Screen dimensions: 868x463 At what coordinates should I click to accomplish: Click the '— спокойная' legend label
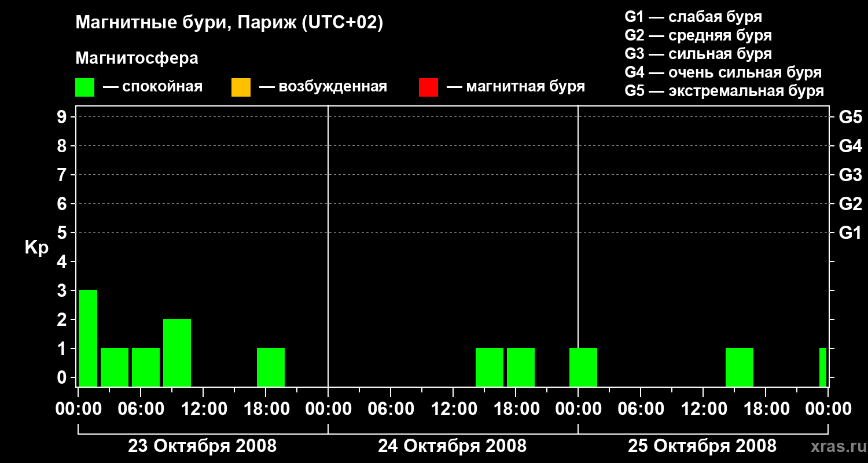pyautogui.click(x=153, y=87)
